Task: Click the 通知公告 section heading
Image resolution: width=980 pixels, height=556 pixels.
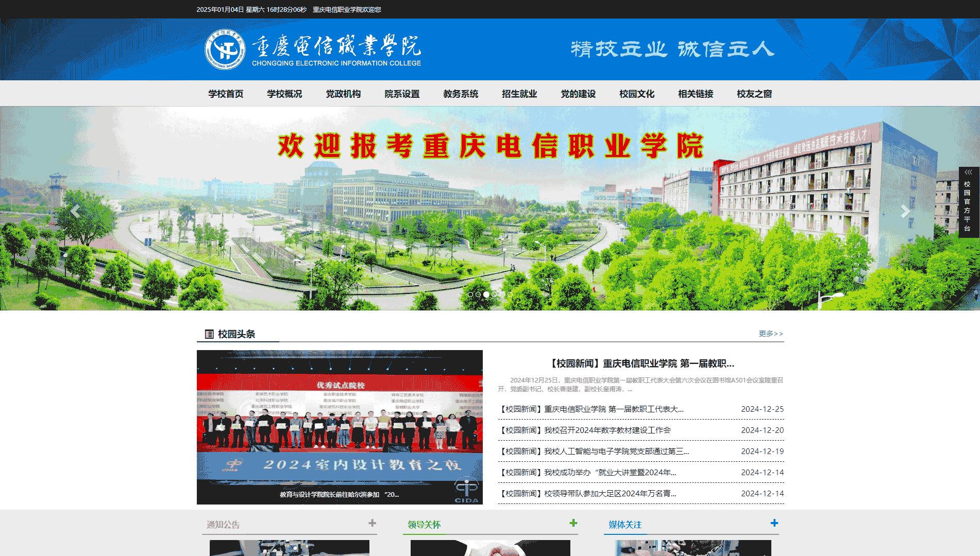Action: pyautogui.click(x=223, y=525)
